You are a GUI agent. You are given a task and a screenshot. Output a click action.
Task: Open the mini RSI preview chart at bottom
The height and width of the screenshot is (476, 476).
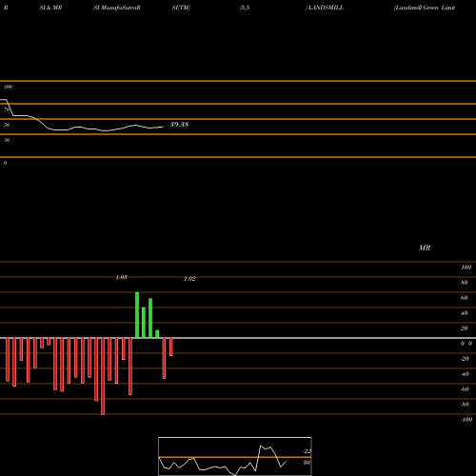click(235, 456)
